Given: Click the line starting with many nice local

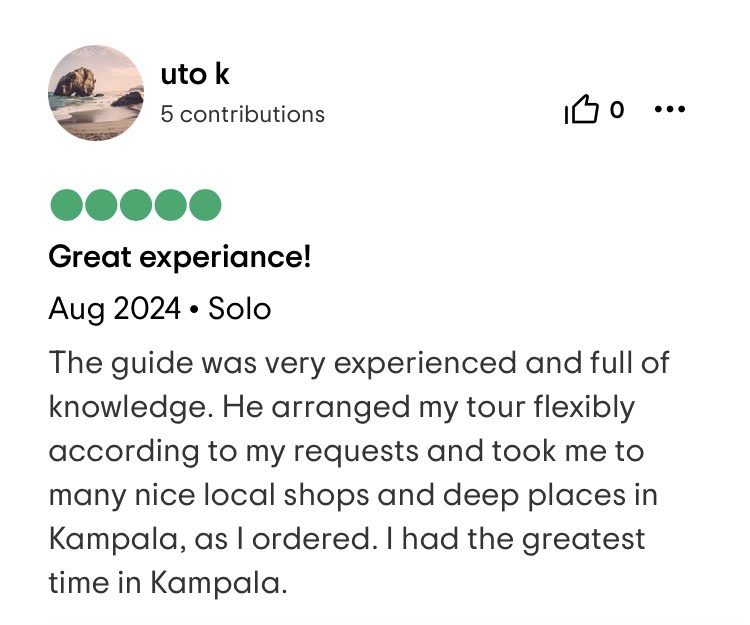Looking at the screenshot, I should click(353, 495).
